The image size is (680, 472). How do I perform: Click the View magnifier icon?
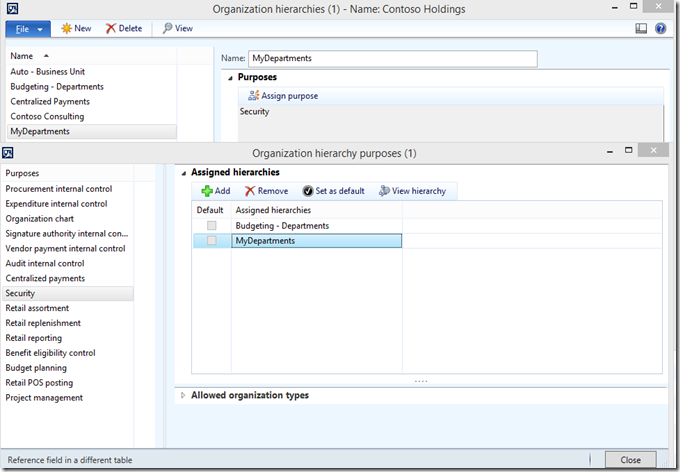pyautogui.click(x=167, y=28)
